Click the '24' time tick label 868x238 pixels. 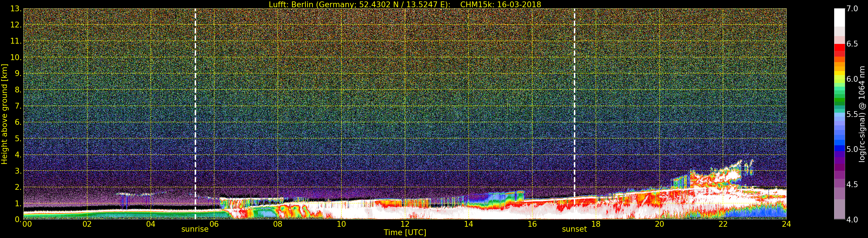point(786,224)
